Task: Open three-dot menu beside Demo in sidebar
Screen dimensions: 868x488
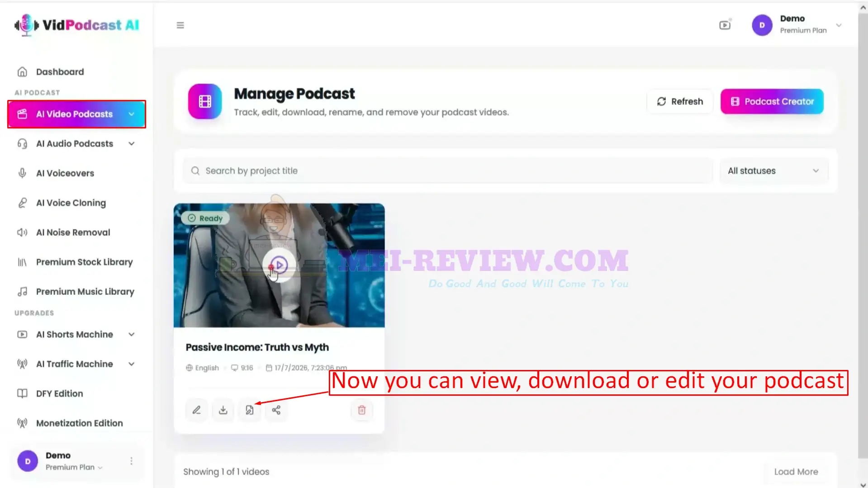Action: 131,461
